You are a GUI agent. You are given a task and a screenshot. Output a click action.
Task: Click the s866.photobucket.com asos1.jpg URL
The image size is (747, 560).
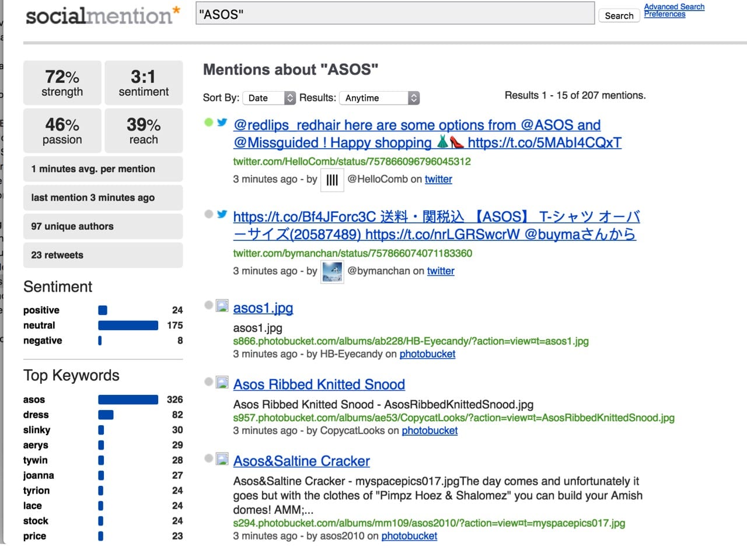(x=411, y=341)
